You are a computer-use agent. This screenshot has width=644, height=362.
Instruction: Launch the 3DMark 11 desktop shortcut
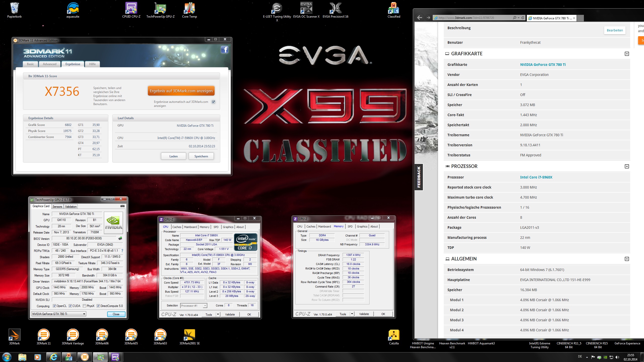(x=44, y=337)
